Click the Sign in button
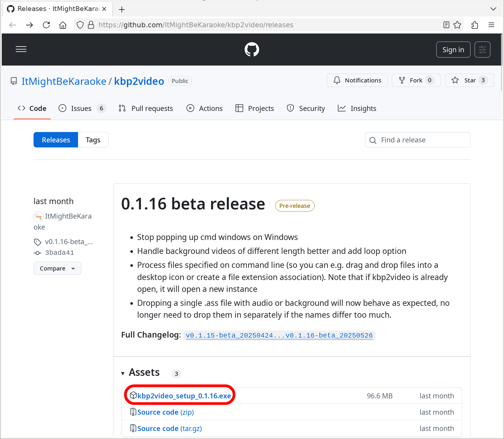 click(453, 50)
